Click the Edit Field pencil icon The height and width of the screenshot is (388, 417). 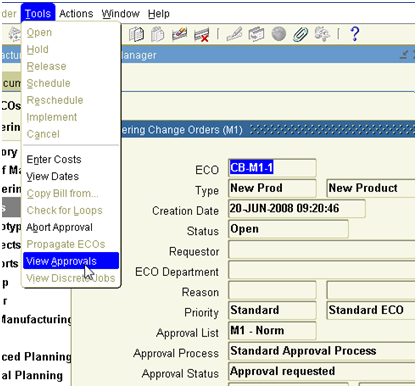click(234, 34)
